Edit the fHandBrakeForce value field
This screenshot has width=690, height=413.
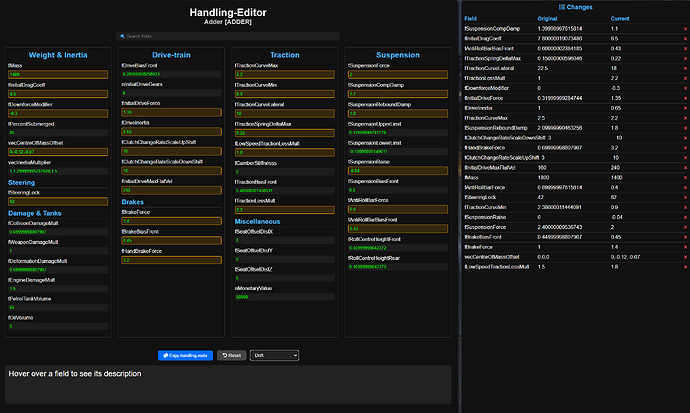coord(171,260)
